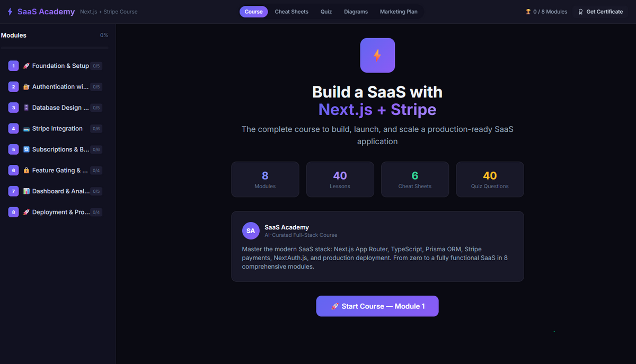
Task: Click the number 3 module badge
Action: pyautogui.click(x=13, y=108)
